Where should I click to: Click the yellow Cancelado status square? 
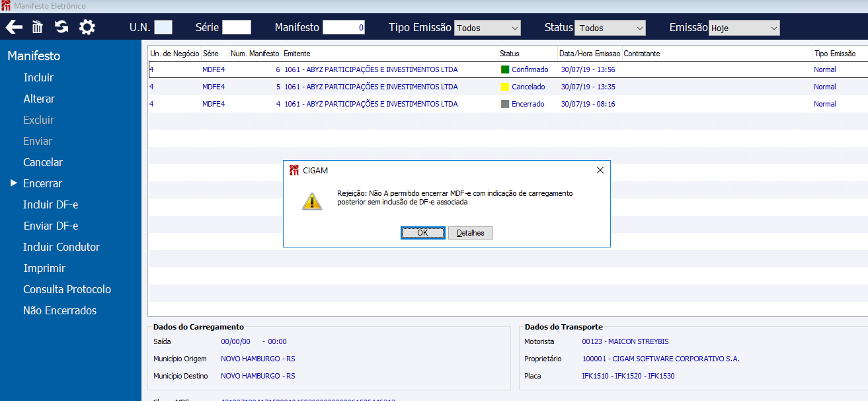(x=505, y=87)
